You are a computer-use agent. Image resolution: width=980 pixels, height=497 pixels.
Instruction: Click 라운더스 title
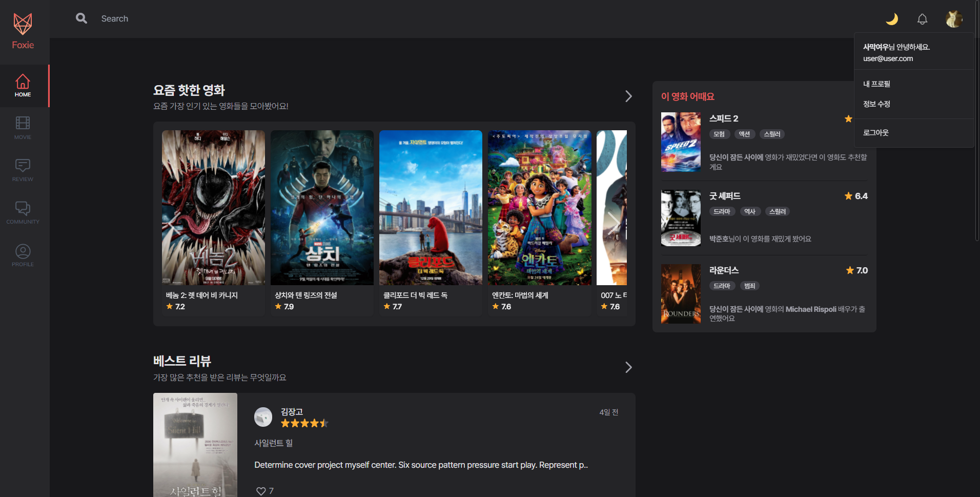coord(724,270)
